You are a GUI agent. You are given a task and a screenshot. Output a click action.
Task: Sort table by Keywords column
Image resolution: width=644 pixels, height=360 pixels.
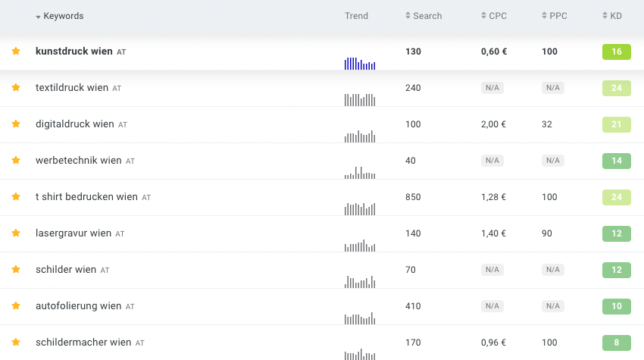coord(63,16)
